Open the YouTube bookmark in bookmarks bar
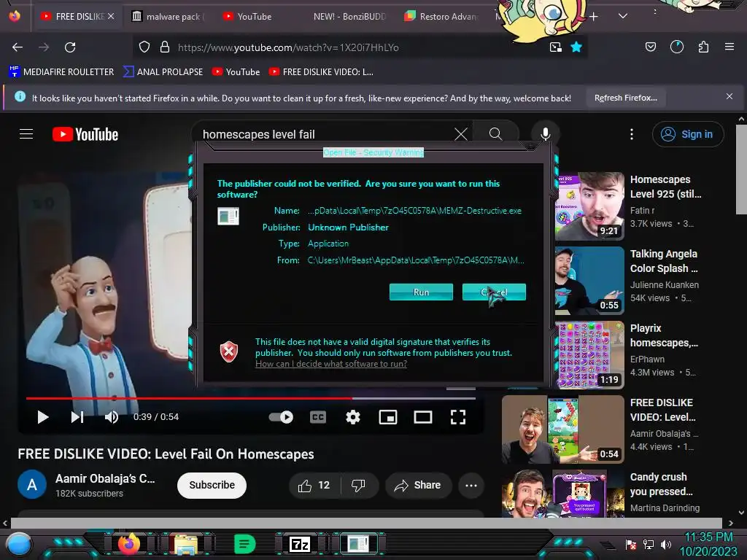 coord(236,72)
